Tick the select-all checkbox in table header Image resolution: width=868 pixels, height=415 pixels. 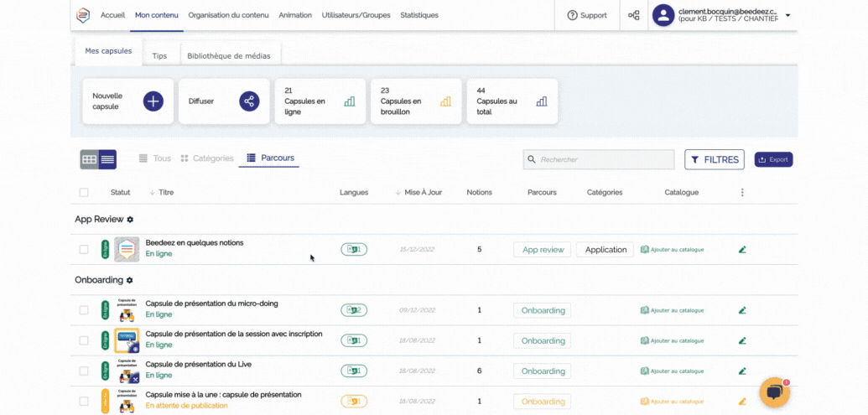[x=84, y=193]
